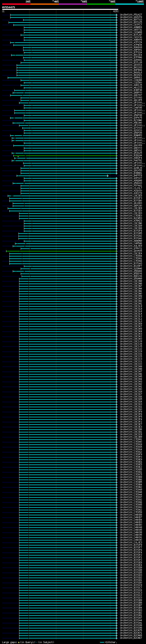
Task: Select label UniRef100_B2CN53
Action: coord(131,218)
